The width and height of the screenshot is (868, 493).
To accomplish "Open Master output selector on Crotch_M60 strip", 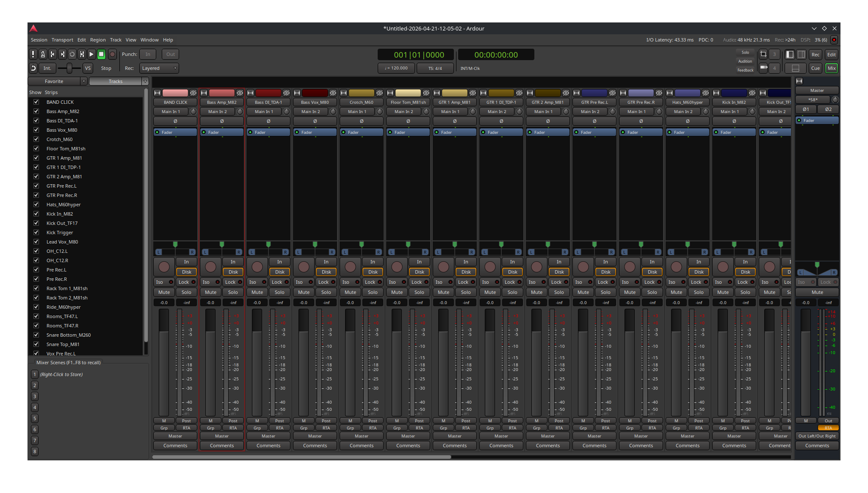I will pos(362,436).
